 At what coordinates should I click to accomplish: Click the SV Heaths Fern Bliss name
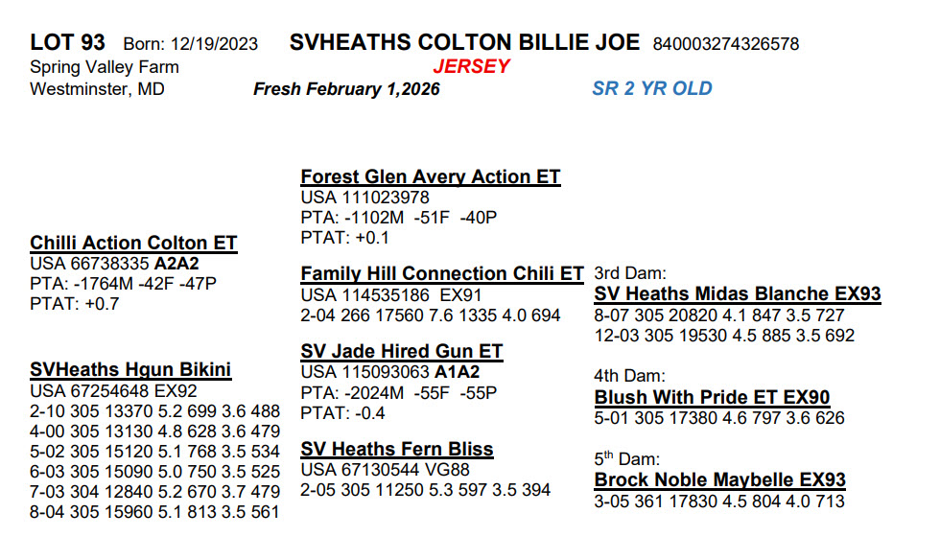[397, 450]
